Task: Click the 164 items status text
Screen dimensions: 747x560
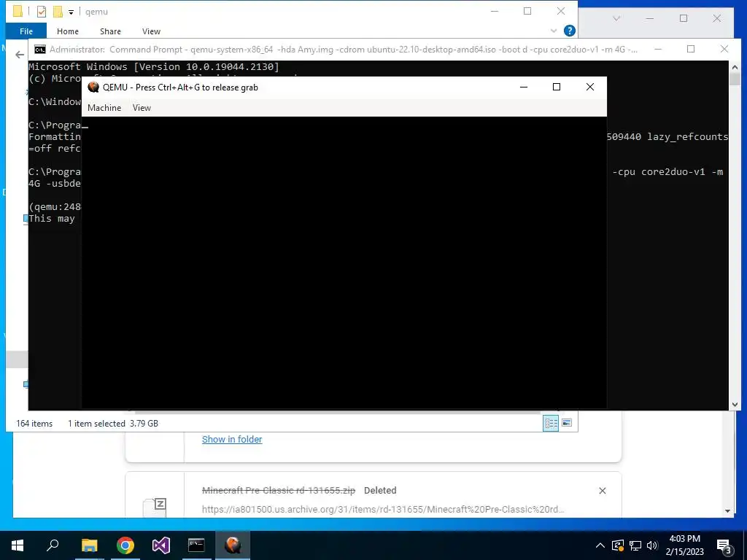Action: pyautogui.click(x=34, y=424)
